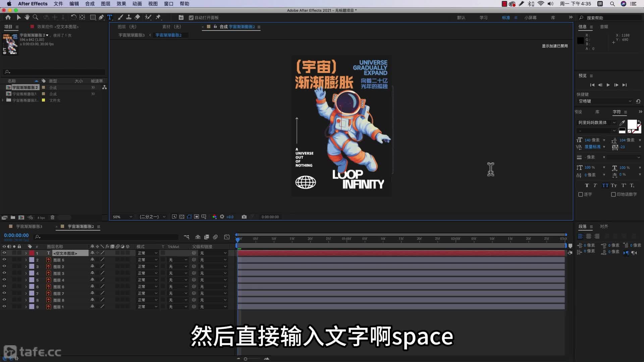Viewport: 644px width, 362px height.
Task: Click the timecode 0:00:00:00 field
Action: 16,235
